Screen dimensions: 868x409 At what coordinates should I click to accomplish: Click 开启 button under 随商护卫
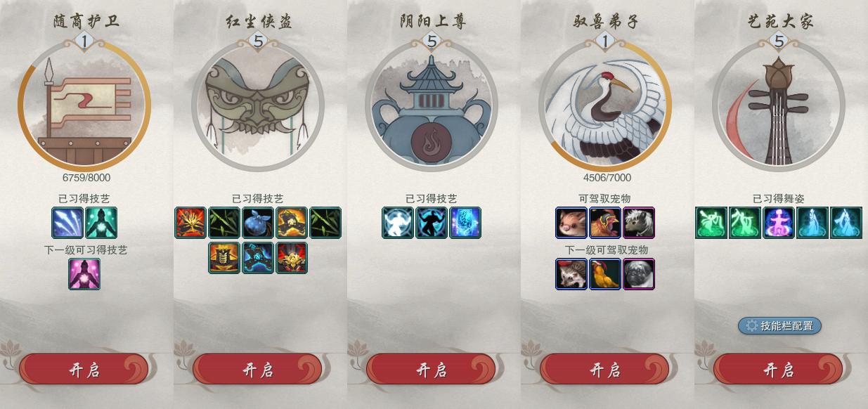(84, 370)
